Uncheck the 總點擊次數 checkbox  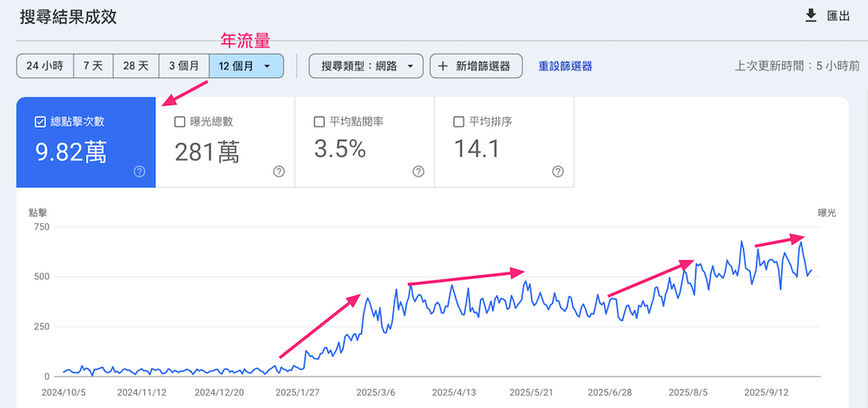pyautogui.click(x=40, y=122)
